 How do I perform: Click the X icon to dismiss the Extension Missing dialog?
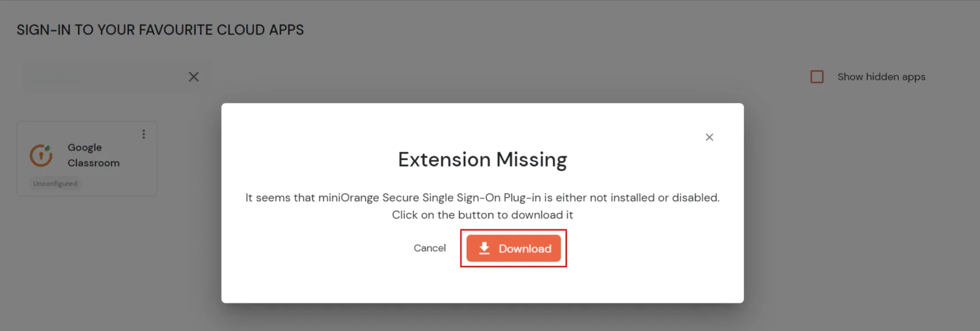coord(709,137)
